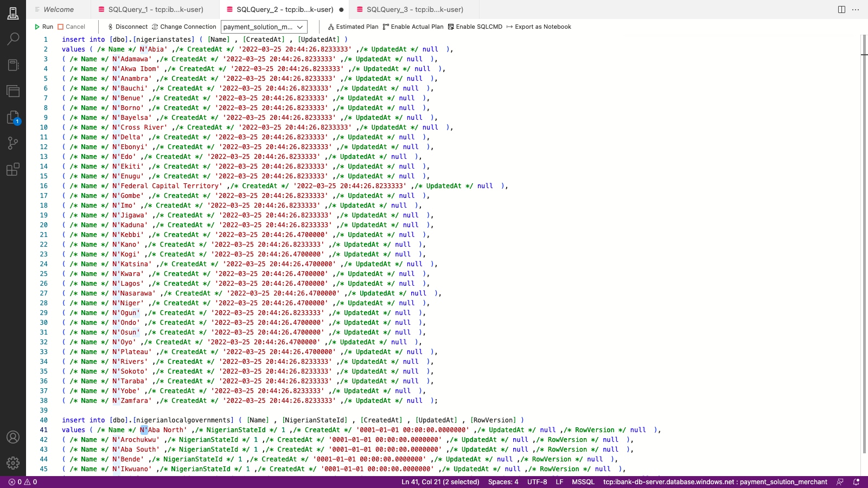The height and width of the screenshot is (488, 868).
Task: Open the Extensions view
Action: pos(13,170)
